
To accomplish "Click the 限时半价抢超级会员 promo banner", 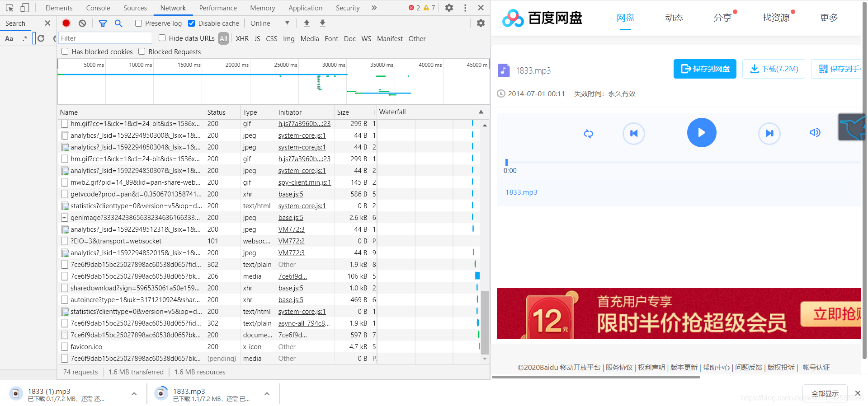I will pos(679,313).
